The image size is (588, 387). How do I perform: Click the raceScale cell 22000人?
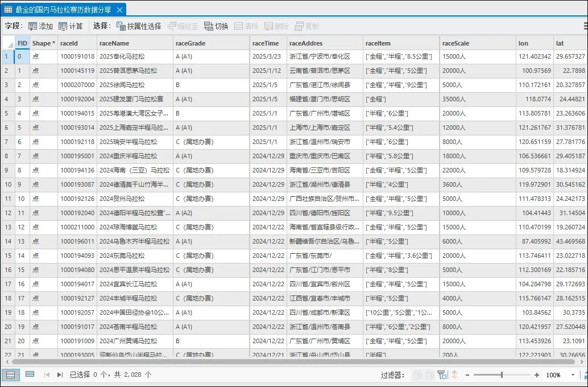(478, 170)
